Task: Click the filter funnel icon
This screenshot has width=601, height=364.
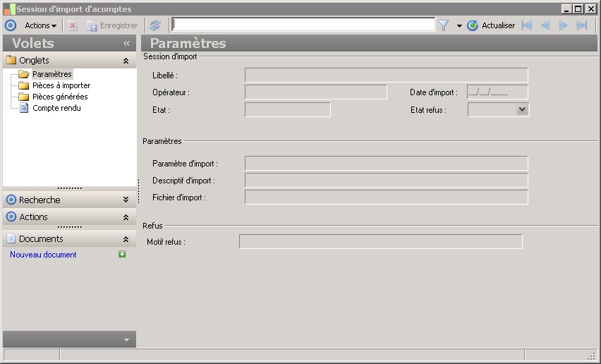Action: [444, 25]
